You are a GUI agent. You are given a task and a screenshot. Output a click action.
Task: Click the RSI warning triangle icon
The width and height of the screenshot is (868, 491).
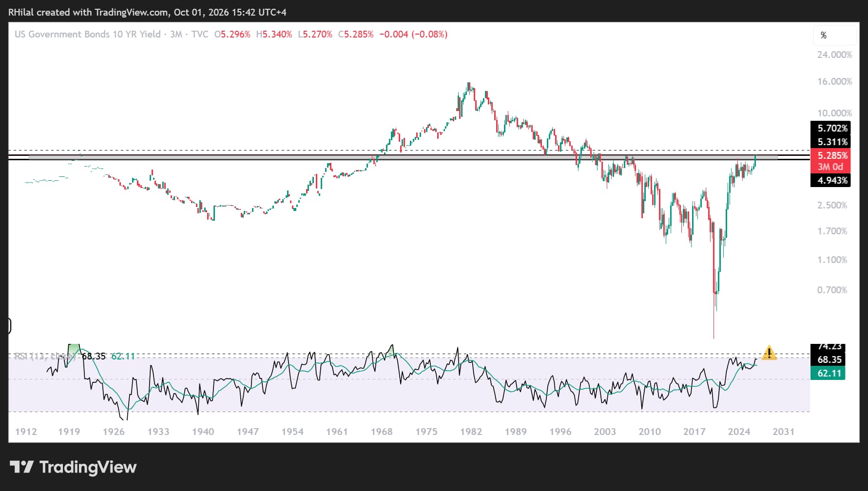point(769,353)
